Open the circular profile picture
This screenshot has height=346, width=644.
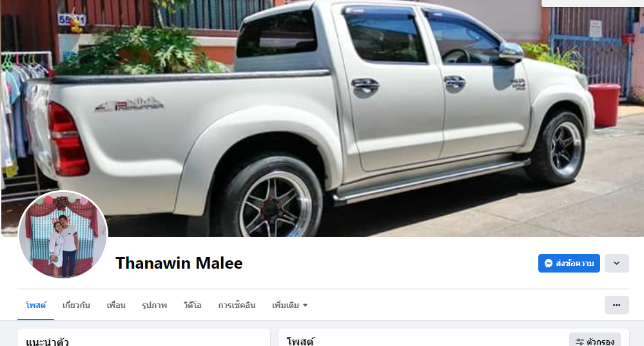[63, 235]
